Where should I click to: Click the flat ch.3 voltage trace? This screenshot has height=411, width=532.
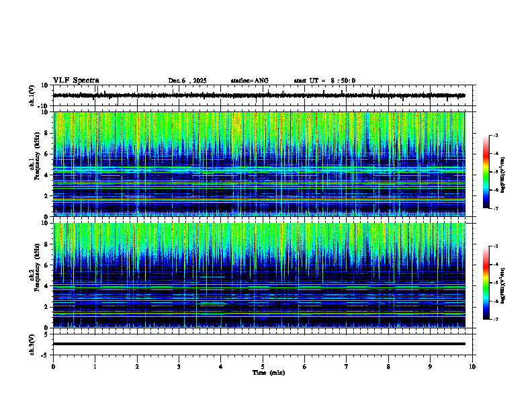click(x=259, y=344)
